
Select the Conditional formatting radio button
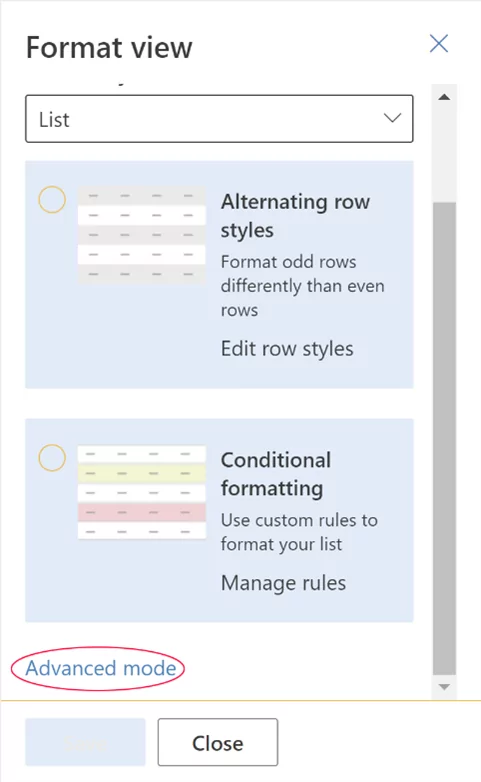click(x=52, y=458)
